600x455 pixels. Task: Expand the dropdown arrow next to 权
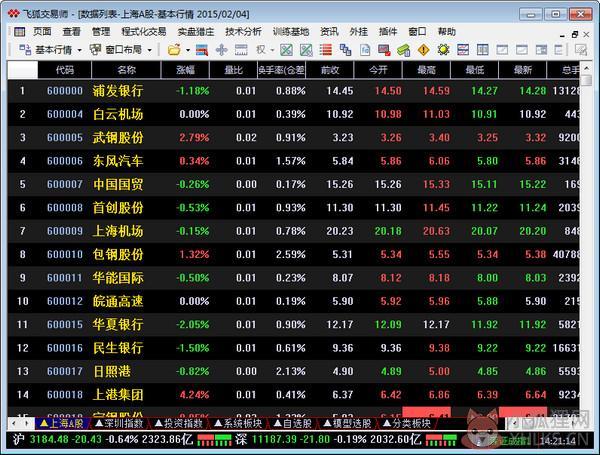pyautogui.click(x=272, y=50)
